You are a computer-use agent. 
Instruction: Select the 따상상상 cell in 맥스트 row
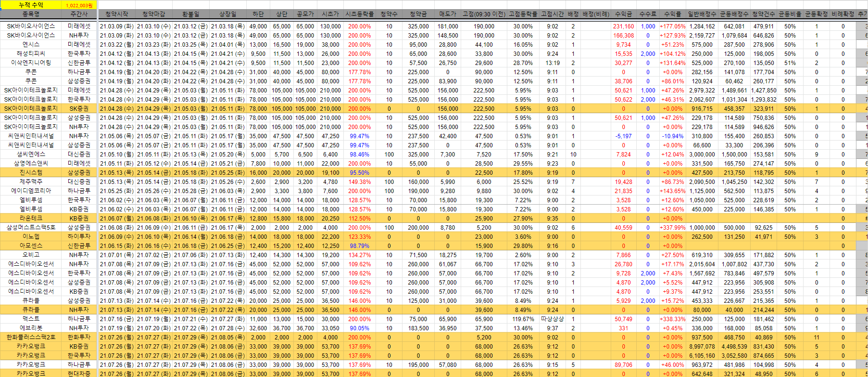click(x=553, y=319)
